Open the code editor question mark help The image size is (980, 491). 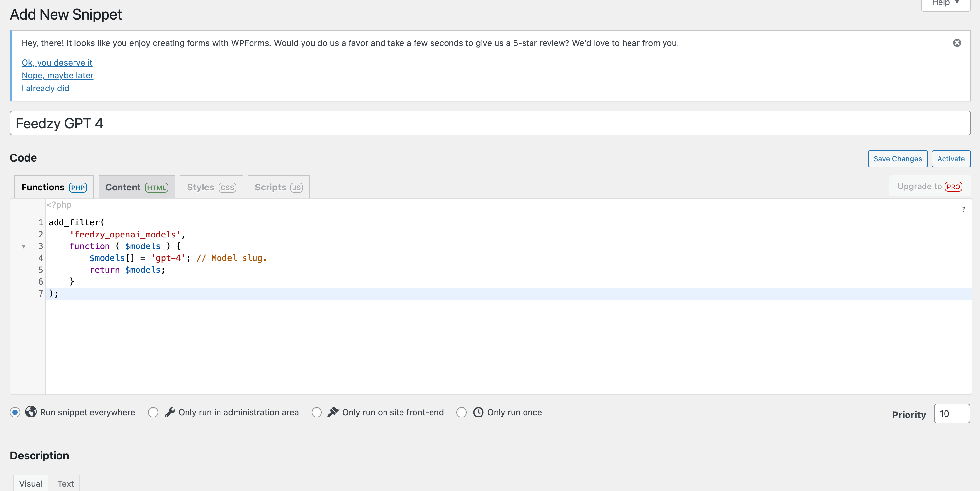point(963,209)
